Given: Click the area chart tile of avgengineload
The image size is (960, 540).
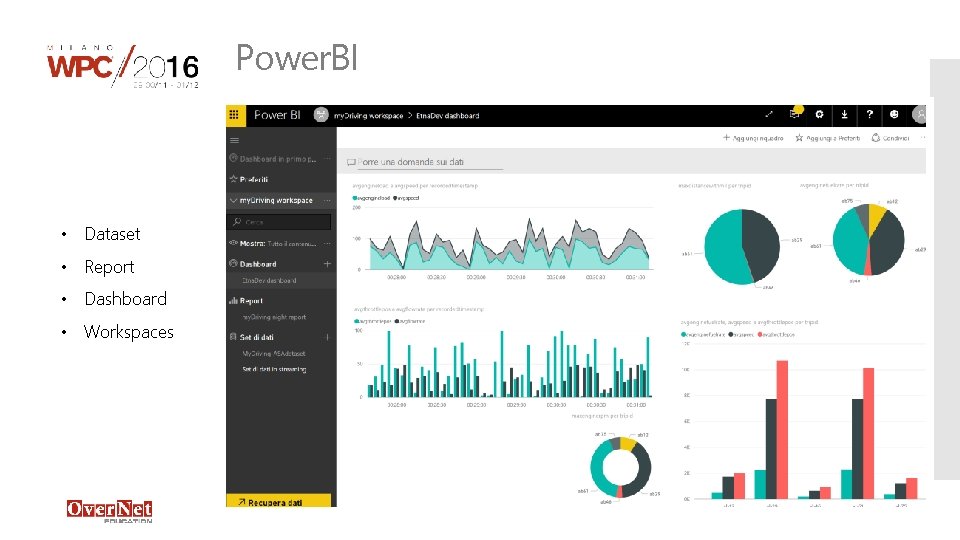Looking at the screenshot, I should [x=501, y=233].
